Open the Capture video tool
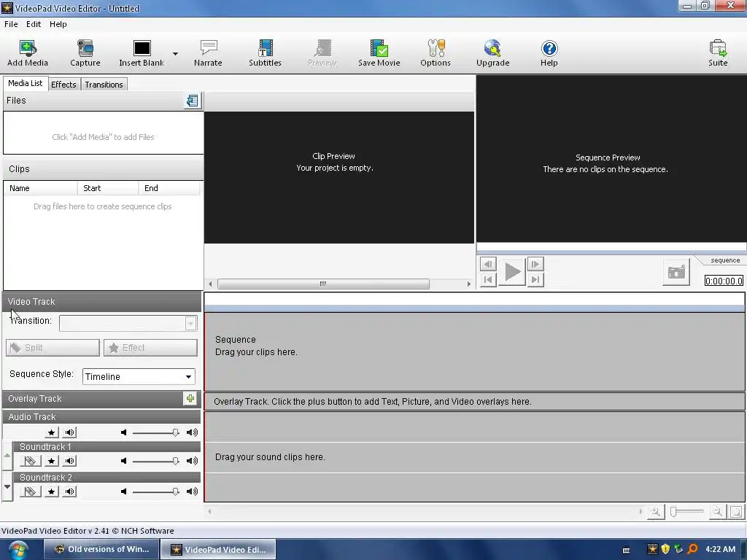Screen dimensions: 747x560 click(x=85, y=52)
